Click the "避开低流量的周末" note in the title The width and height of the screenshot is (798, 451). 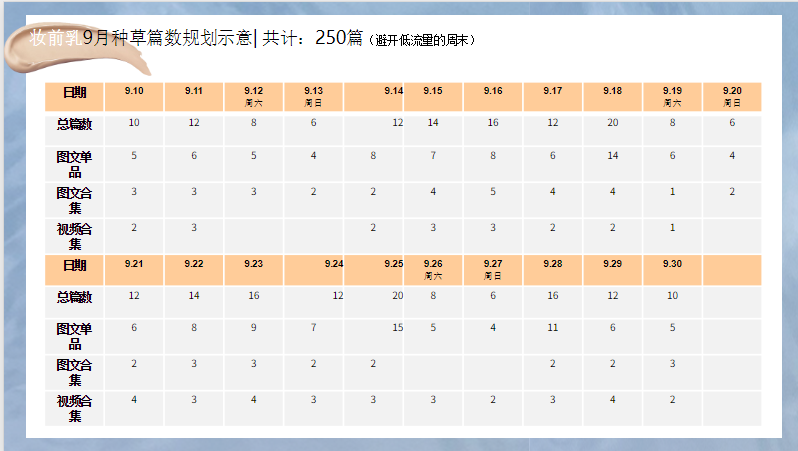(x=422, y=41)
